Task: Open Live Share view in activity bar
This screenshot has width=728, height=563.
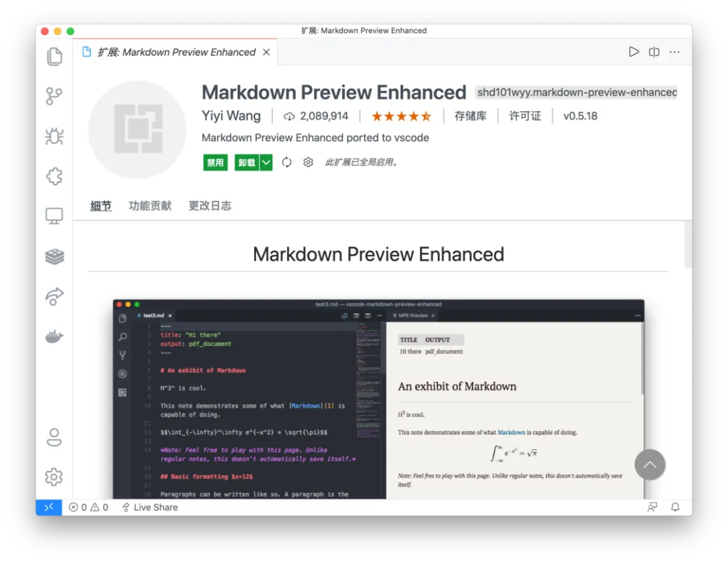Action: coord(55,297)
